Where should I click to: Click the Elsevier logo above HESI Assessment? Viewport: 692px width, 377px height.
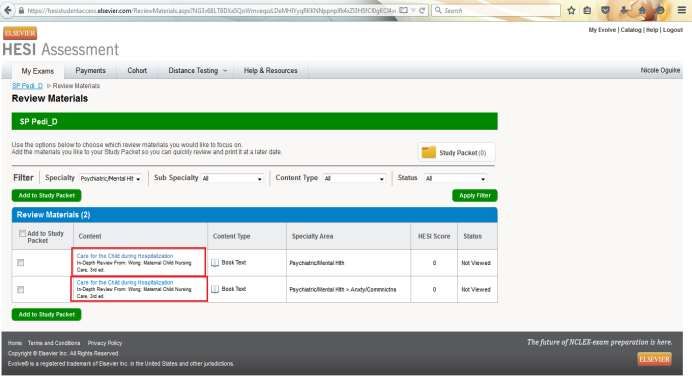pyautogui.click(x=20, y=33)
